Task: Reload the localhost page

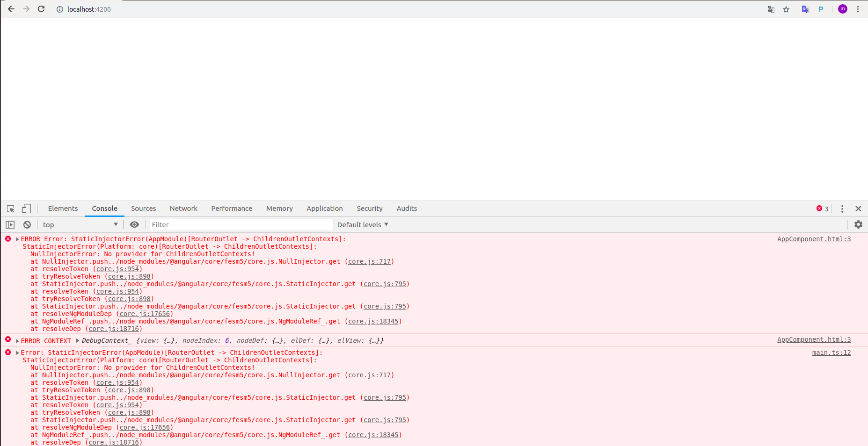Action: coord(41,9)
